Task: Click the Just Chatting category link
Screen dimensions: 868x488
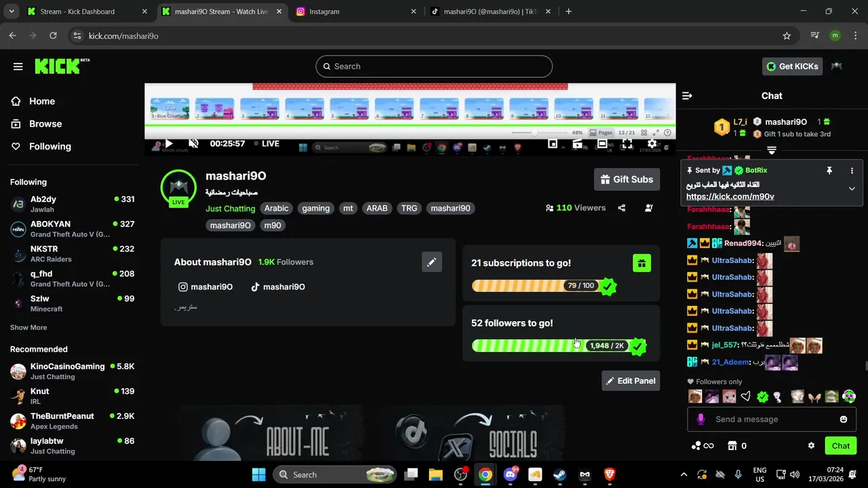Action: pyautogui.click(x=231, y=209)
